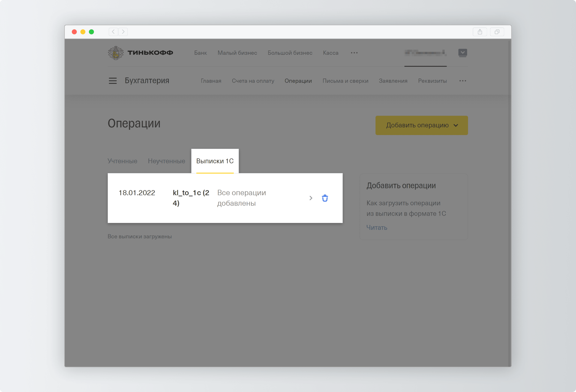Open the mail icon in the top right

point(463,53)
